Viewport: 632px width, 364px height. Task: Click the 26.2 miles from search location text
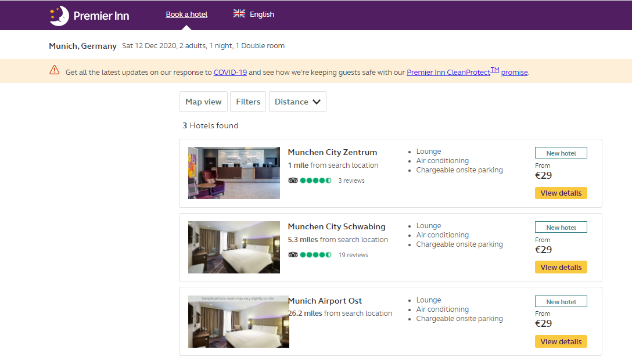pos(340,313)
